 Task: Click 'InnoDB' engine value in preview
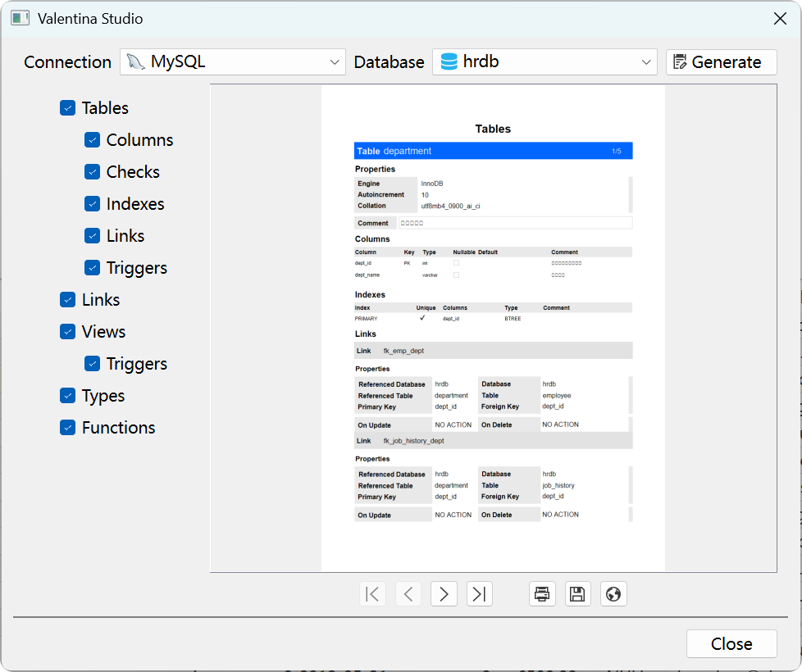[x=432, y=184]
